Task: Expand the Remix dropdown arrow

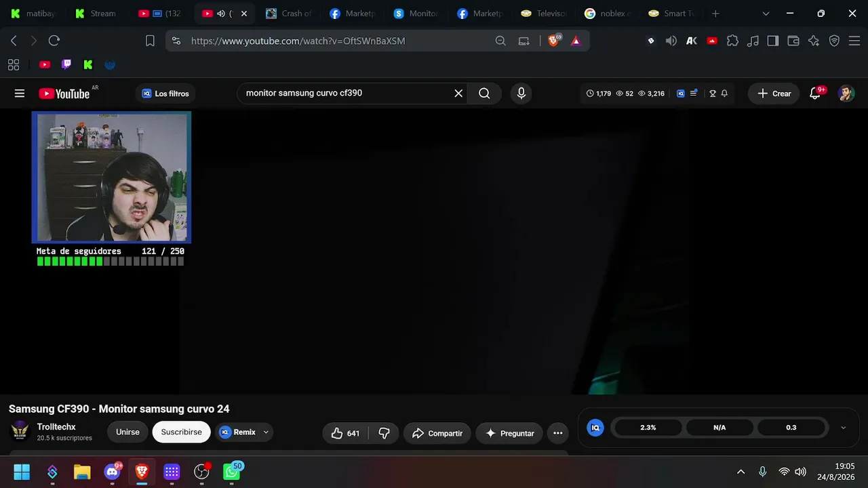Action: [x=266, y=432]
